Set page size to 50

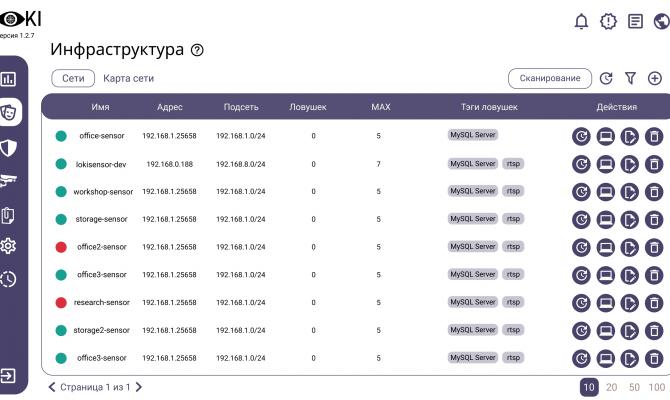click(x=634, y=386)
